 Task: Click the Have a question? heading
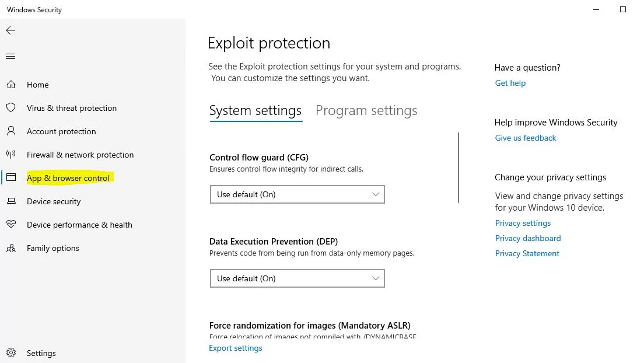527,68
